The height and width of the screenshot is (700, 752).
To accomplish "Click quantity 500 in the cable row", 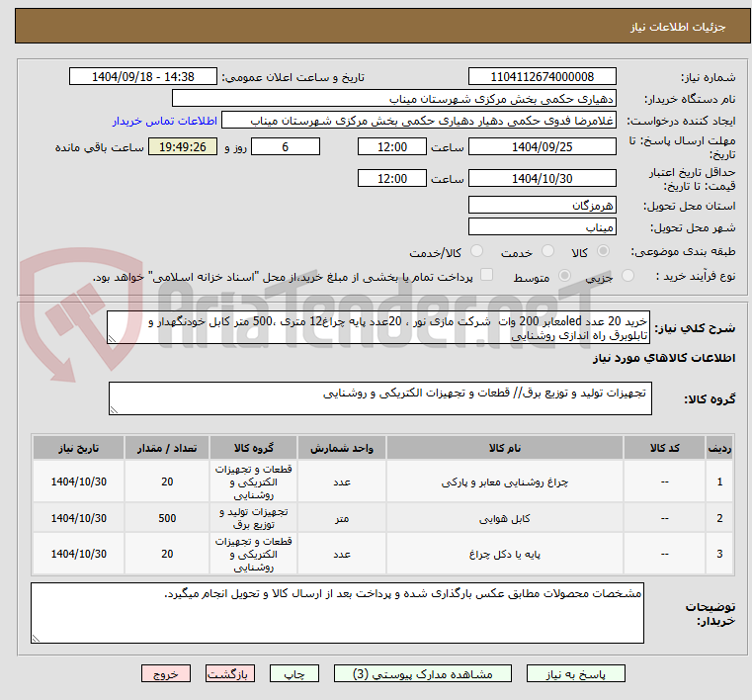I will coord(167,518).
